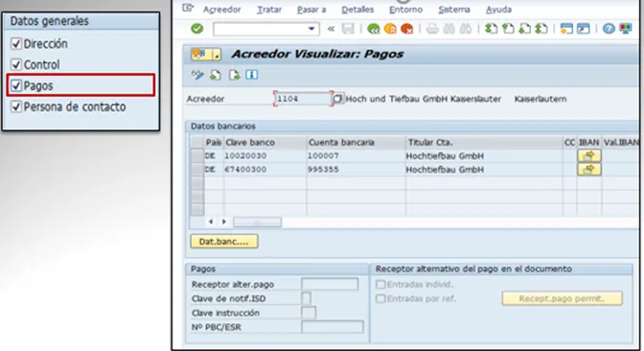Click the green Enter checkmark icon
Screen dimensions: 644x351
pyautogui.click(x=197, y=29)
